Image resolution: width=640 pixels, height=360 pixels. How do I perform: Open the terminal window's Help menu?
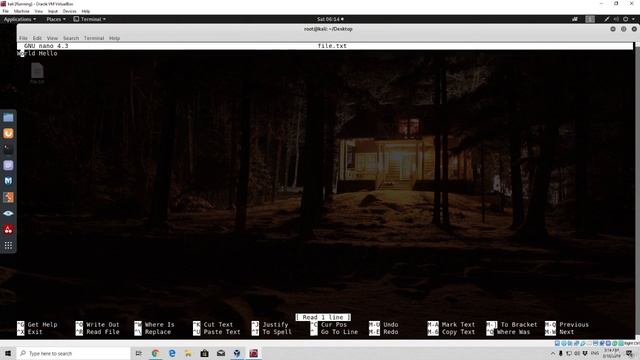(114, 38)
